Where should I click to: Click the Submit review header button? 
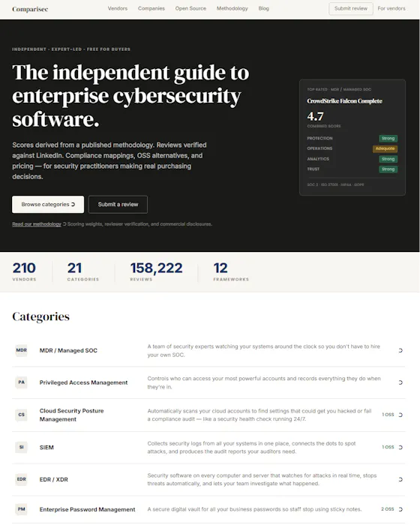(351, 8)
